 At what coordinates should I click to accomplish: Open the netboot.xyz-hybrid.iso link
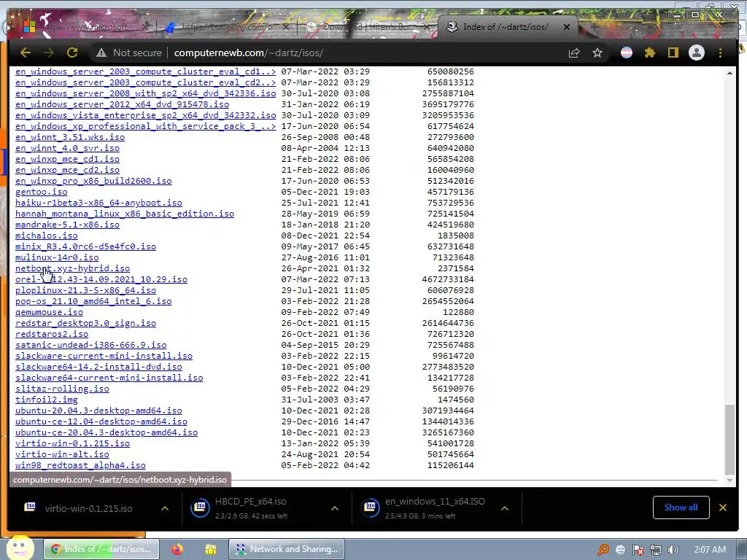72,268
